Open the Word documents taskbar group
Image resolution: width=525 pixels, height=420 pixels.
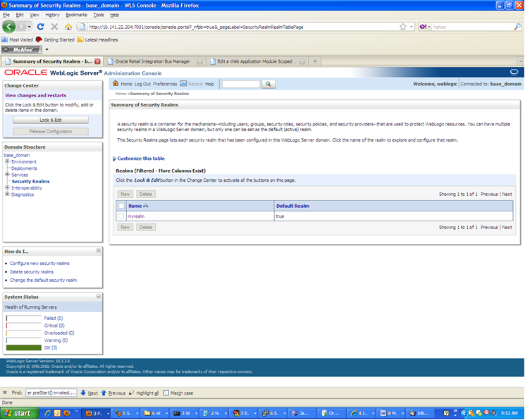tap(390, 414)
